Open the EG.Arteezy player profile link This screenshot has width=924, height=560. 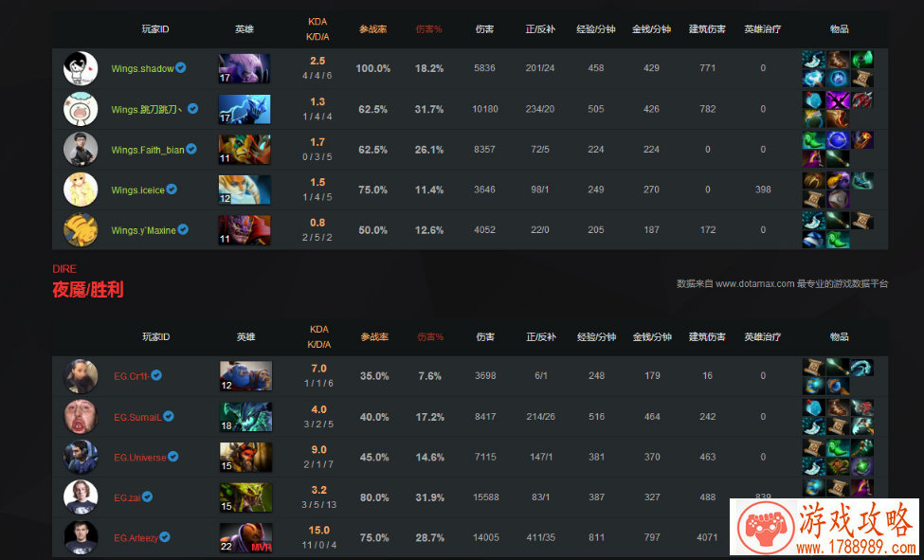(136, 538)
